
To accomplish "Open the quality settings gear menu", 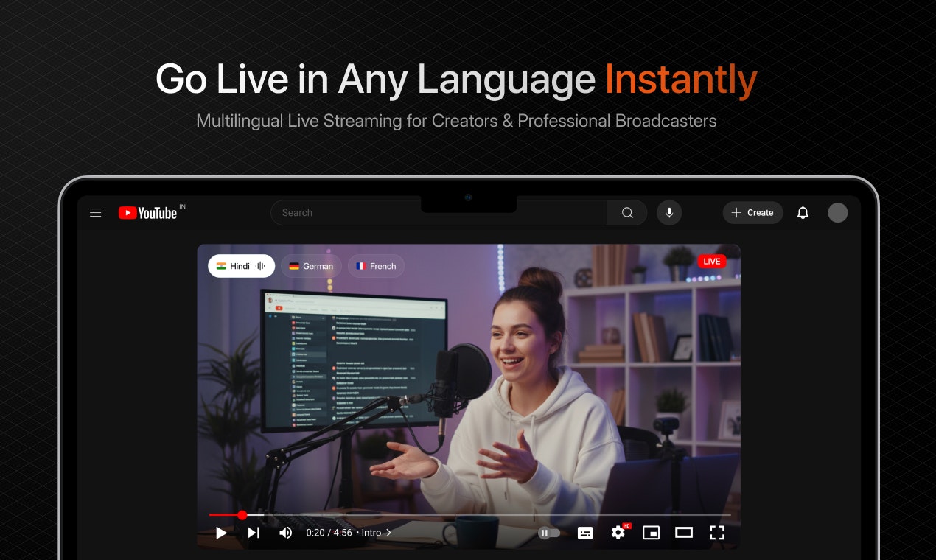I will point(618,532).
